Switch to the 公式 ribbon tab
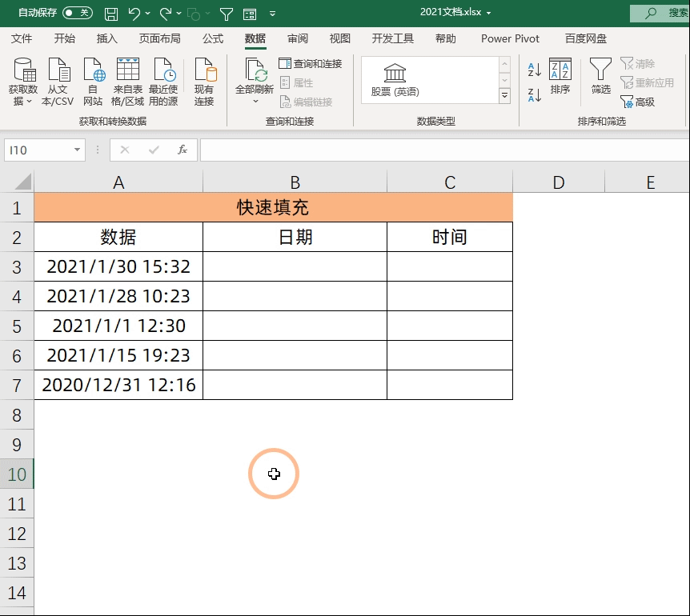 coord(213,38)
